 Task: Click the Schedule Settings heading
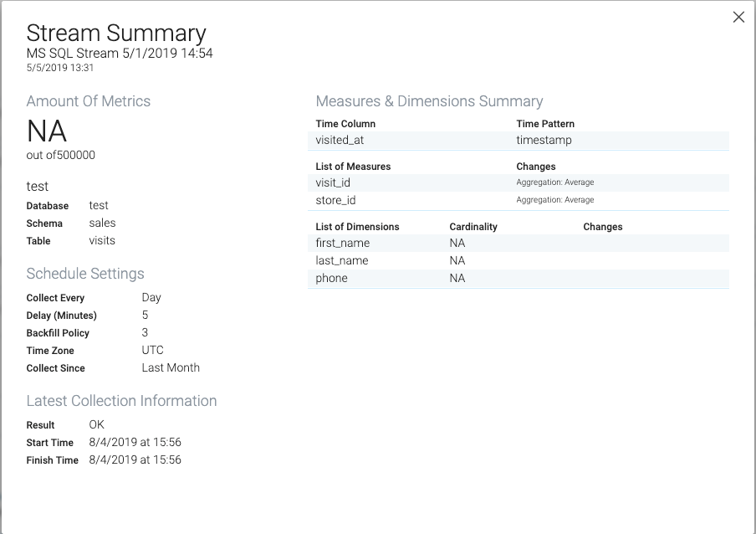click(85, 274)
